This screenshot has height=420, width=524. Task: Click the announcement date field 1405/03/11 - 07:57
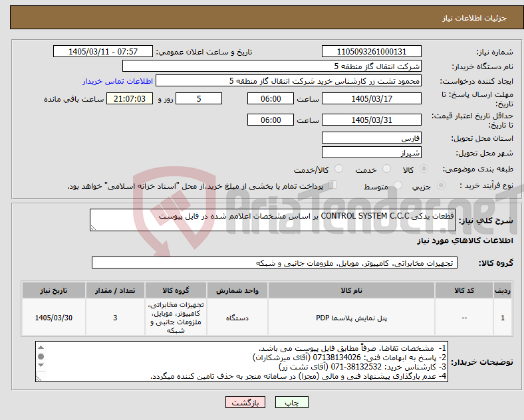pos(103,52)
